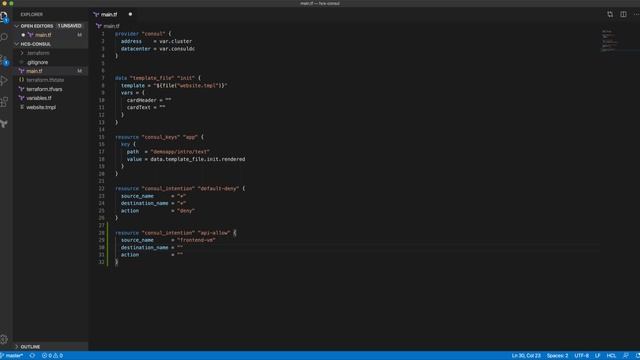This screenshot has height=360, width=640.
Task: Click the Synchronize Changes icon
Action: [32, 356]
